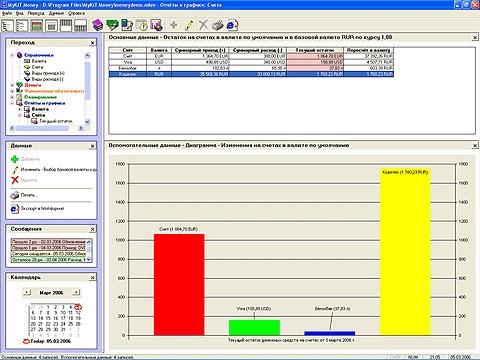This screenshot has height=360, width=480.
Task: Open the financial obligations calculator toolbar icon
Action: point(127,25)
